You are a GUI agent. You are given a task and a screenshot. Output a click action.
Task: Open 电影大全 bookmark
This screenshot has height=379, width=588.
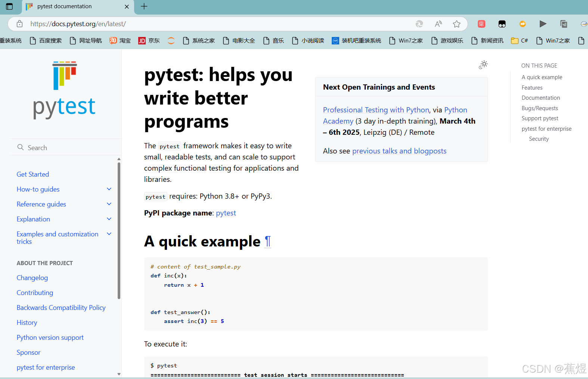(x=239, y=40)
